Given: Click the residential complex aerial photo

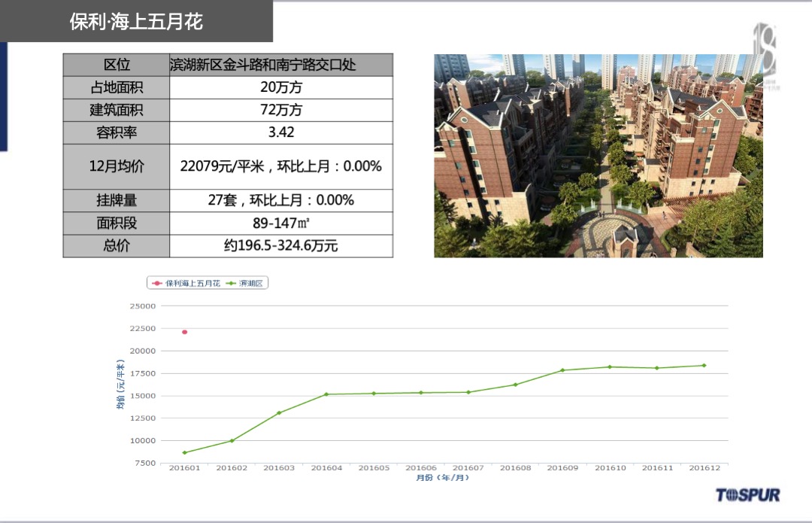Looking at the screenshot, I should 598,154.
